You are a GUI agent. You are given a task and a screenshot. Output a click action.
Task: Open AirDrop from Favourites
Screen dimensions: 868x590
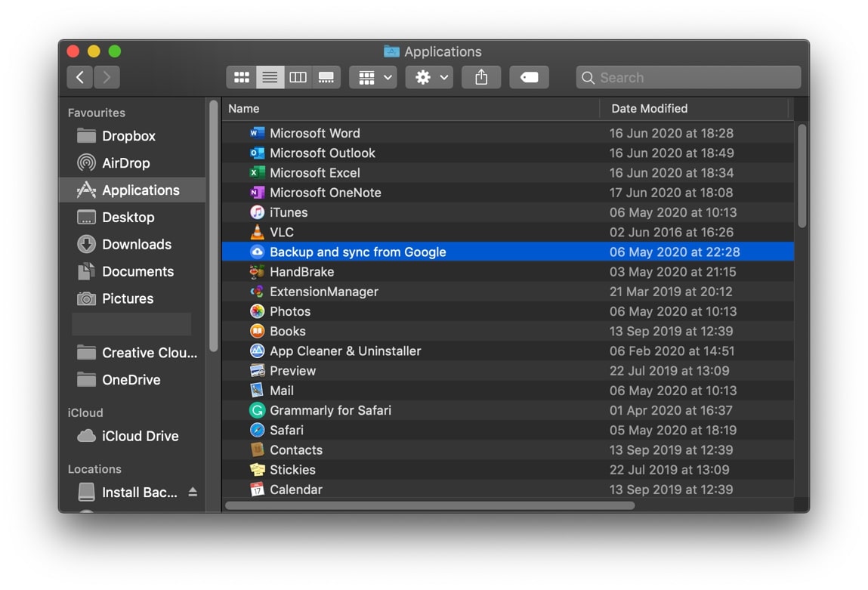pyautogui.click(x=133, y=162)
